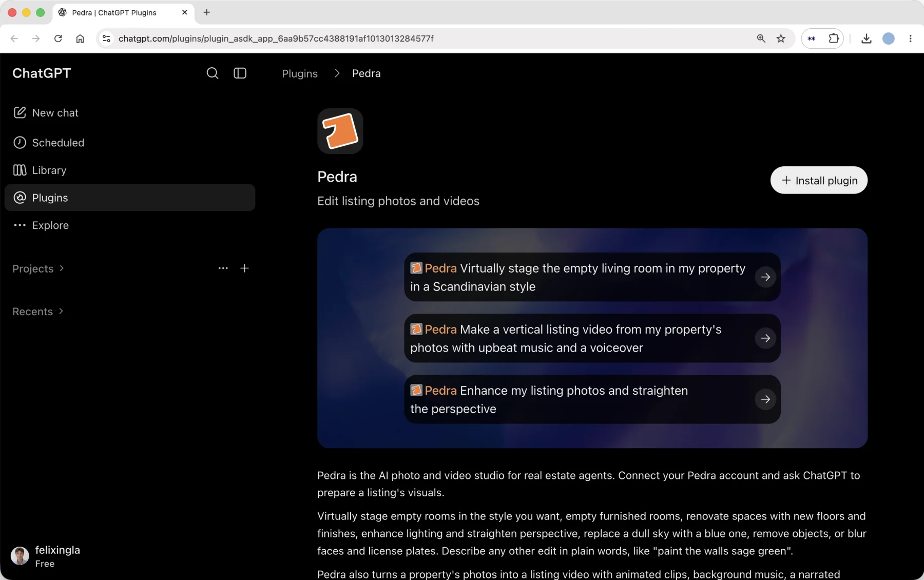Viewport: 924px width, 580px height.
Task: Click the New chat pencil icon
Action: pyautogui.click(x=20, y=112)
